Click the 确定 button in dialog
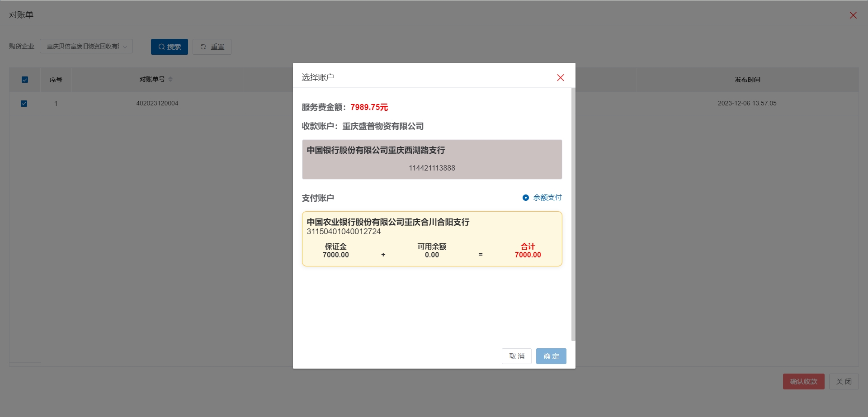 tap(551, 356)
